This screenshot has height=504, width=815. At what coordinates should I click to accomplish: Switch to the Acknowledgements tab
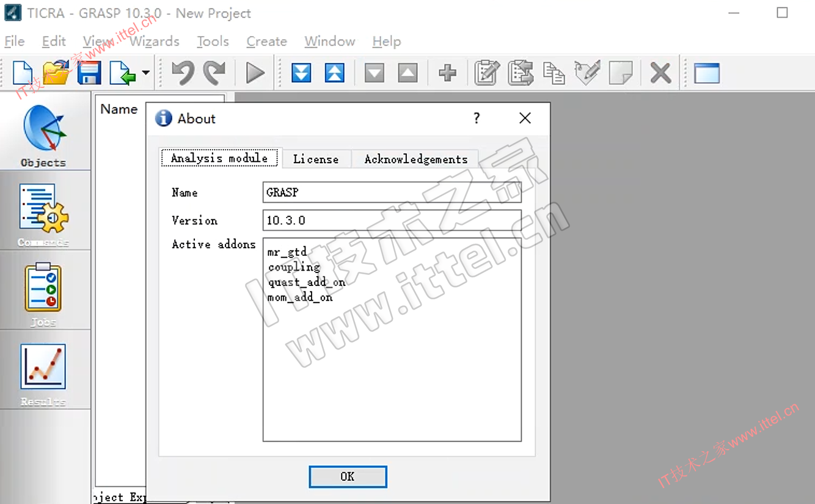pyautogui.click(x=415, y=159)
